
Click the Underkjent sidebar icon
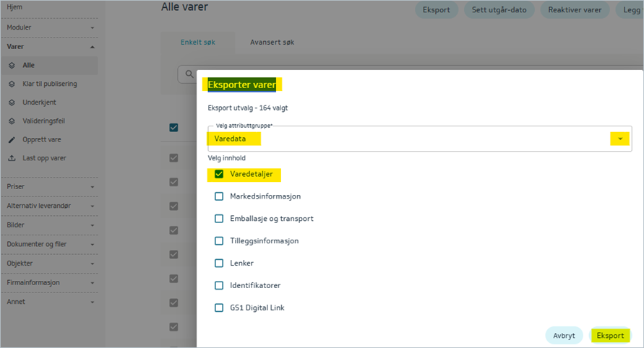[12, 103]
